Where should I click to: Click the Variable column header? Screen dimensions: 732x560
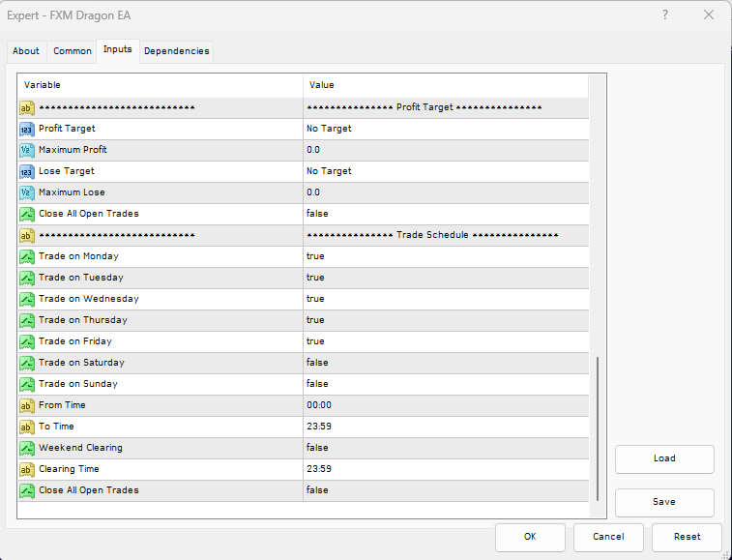161,85
